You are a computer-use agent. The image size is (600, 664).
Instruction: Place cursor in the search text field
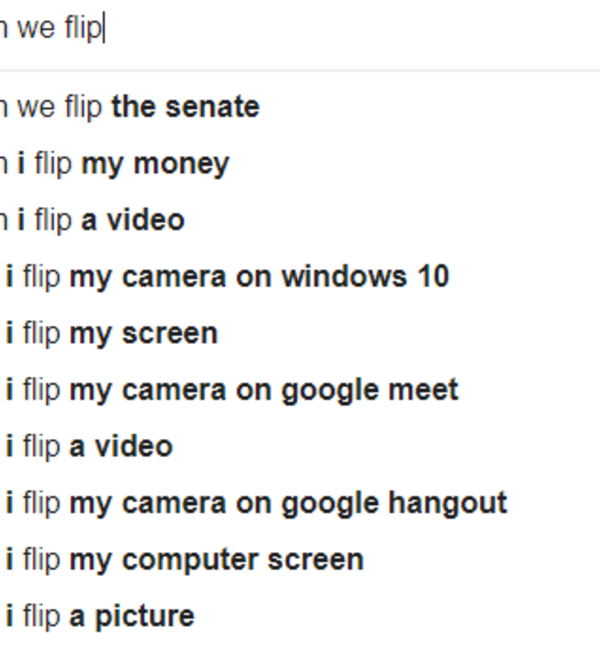(300, 28)
